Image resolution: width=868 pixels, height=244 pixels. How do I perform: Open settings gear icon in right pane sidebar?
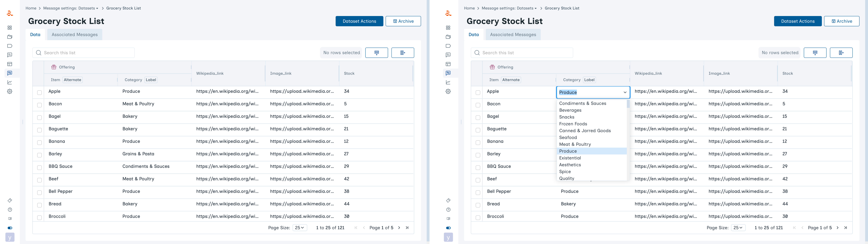pos(448,91)
